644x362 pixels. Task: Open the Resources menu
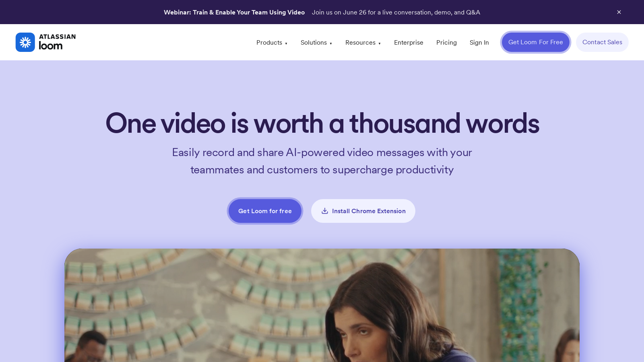pyautogui.click(x=360, y=43)
